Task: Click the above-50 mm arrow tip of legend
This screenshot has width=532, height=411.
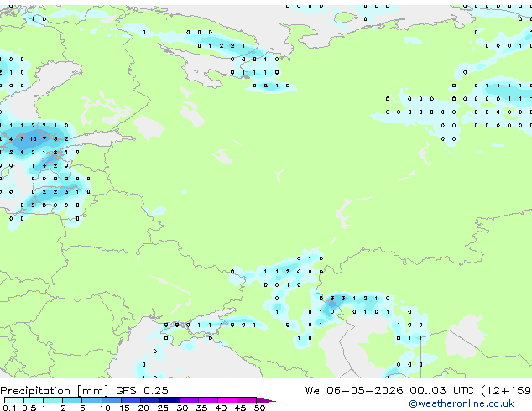Action: click(x=266, y=400)
